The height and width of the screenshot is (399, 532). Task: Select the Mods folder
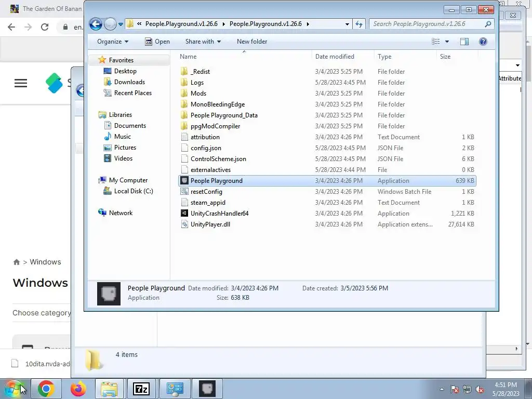198,94
